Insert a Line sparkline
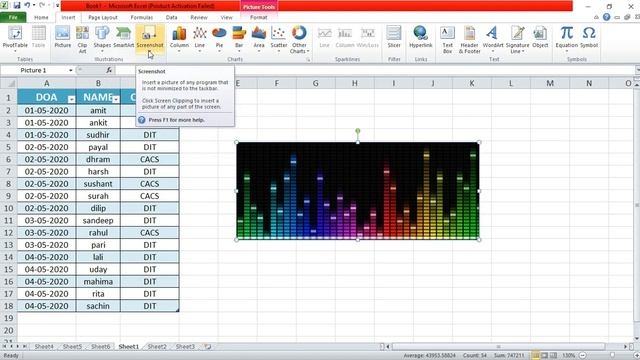Image resolution: width=640 pixels, height=360 pixels. 324,38
